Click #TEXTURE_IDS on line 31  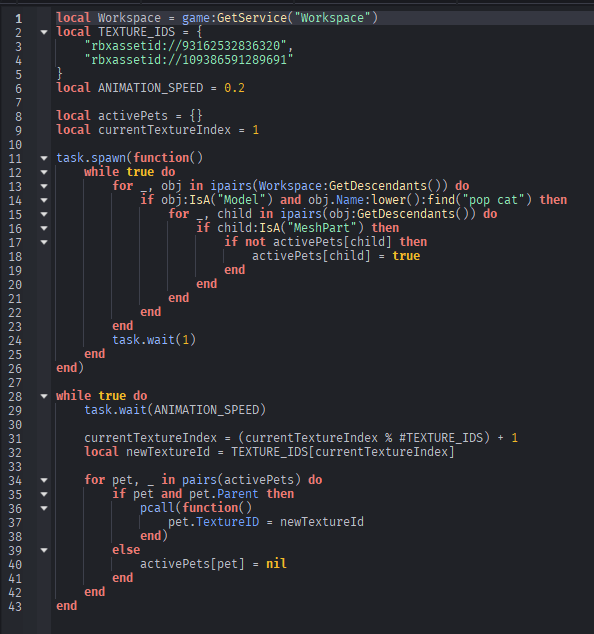(x=441, y=437)
